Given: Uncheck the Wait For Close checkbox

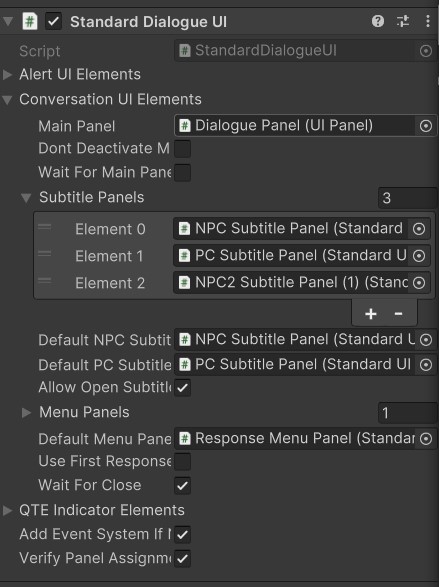Looking at the screenshot, I should 182,486.
